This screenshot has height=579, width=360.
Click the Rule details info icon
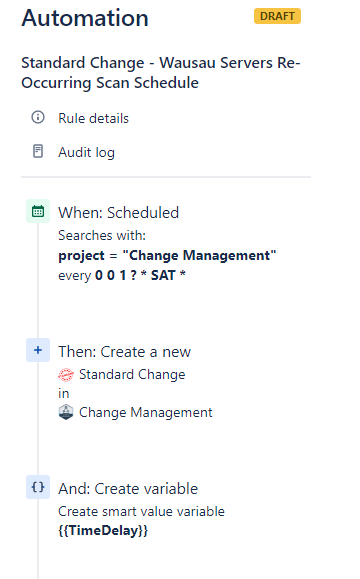[x=38, y=117]
